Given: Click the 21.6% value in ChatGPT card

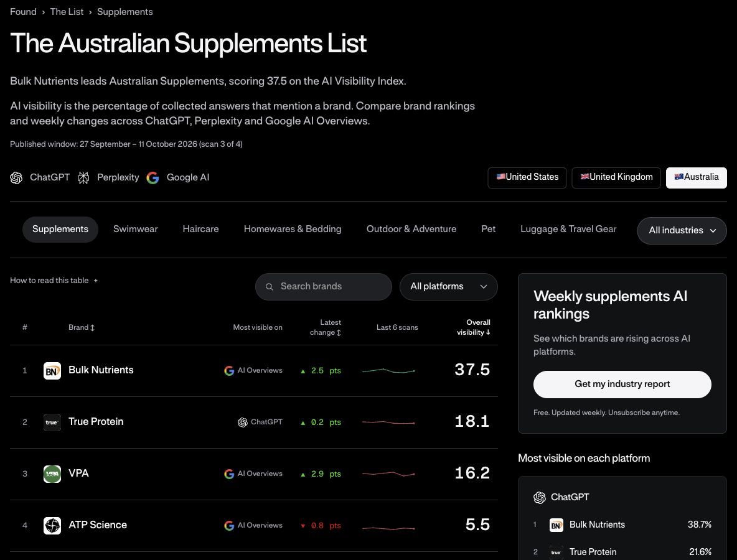Looking at the screenshot, I should coord(700,552).
